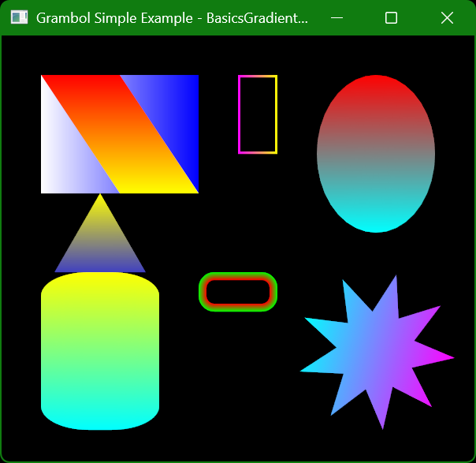
Task: Click the window title text
Action: tap(172, 17)
